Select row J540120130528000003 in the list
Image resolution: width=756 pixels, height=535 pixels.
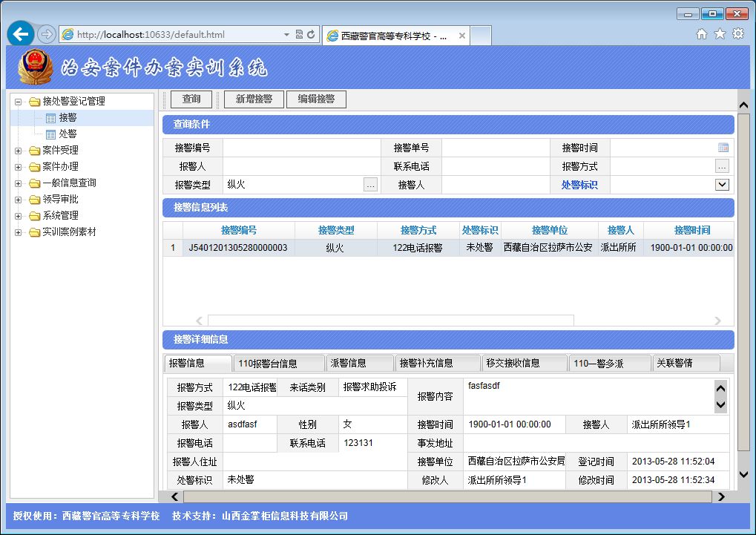448,248
